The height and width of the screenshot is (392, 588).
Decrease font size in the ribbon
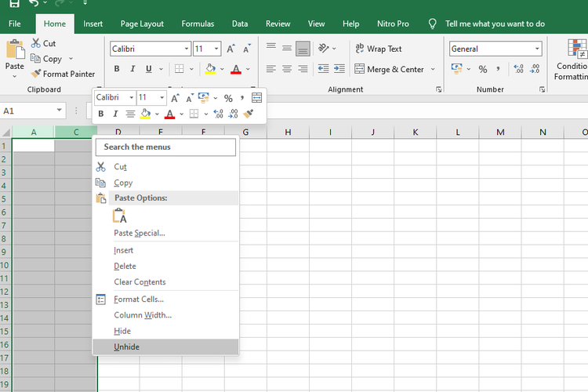coord(246,49)
